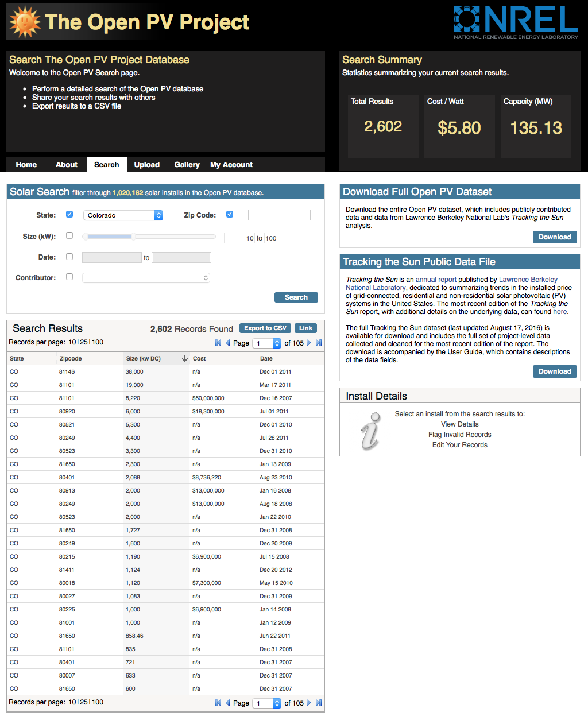588x720 pixels.
Task: Select the row dated May 15 2010
Action: [x=166, y=583]
